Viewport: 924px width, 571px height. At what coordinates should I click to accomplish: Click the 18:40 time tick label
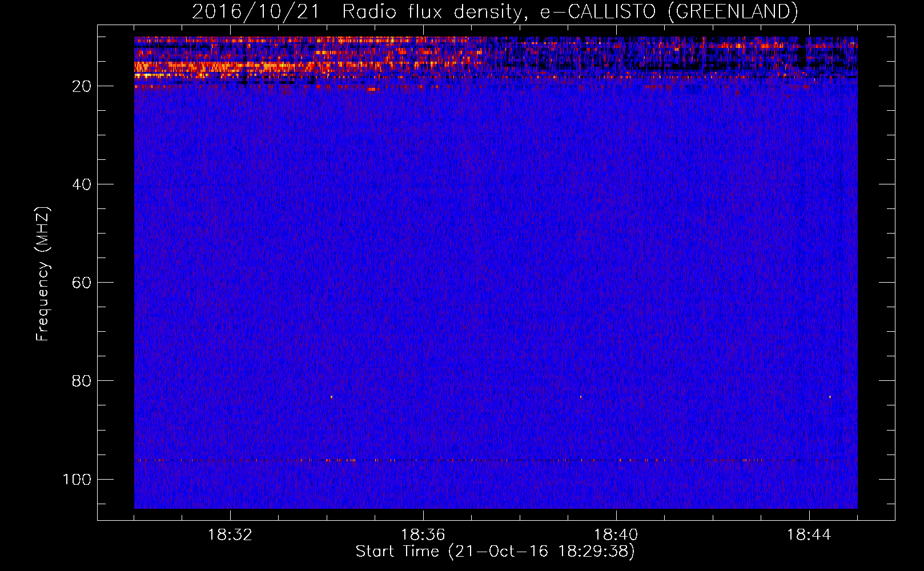(x=616, y=535)
